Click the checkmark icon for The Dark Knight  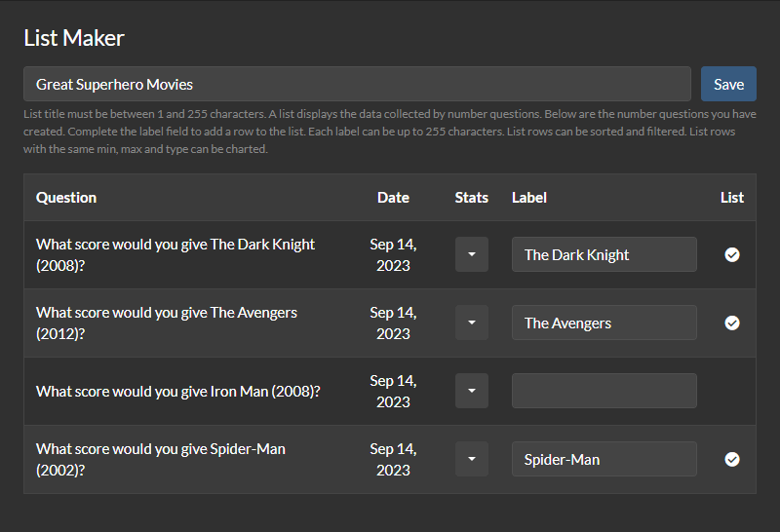click(732, 254)
